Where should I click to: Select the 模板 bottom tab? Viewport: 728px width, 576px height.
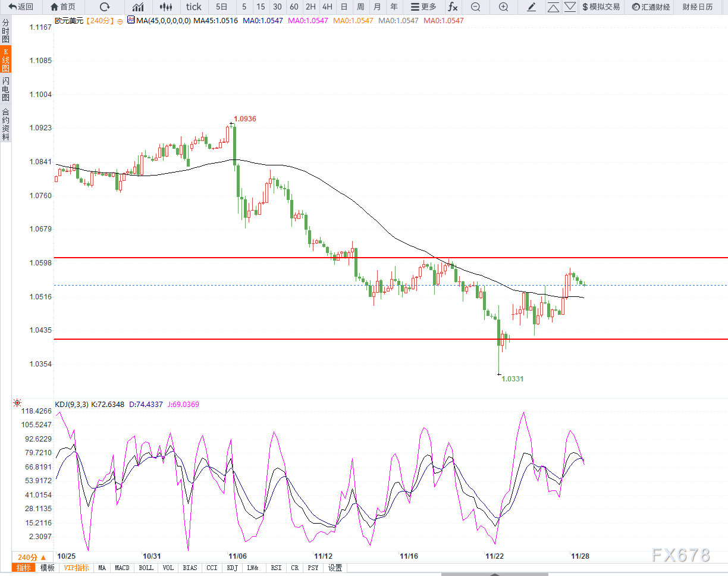tap(47, 568)
